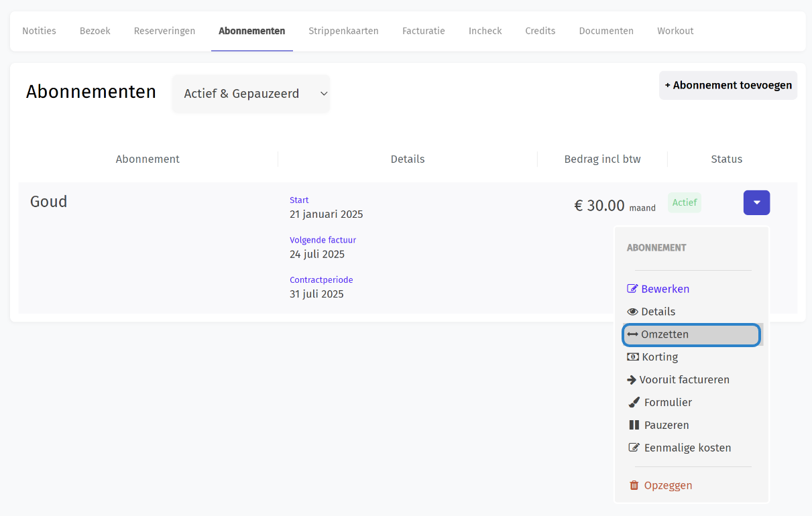The width and height of the screenshot is (812, 516).
Task: Open the Strippenkaarten tab
Action: tap(343, 31)
